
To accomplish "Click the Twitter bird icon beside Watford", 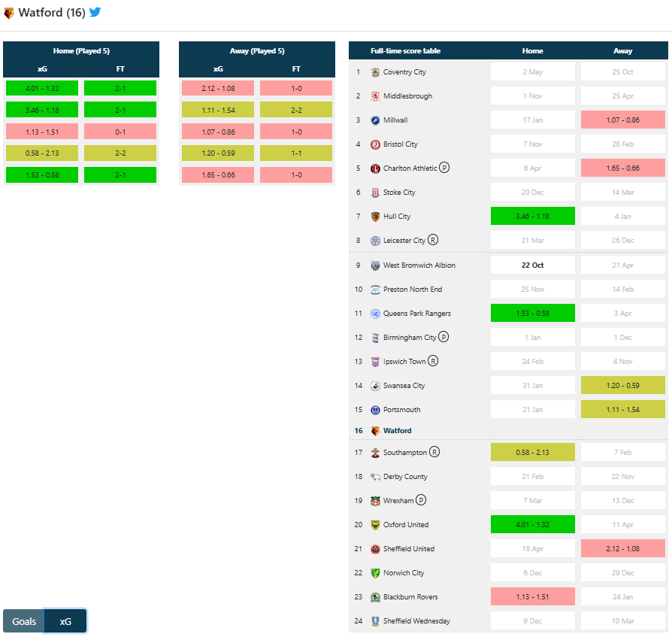I will 95,13.
